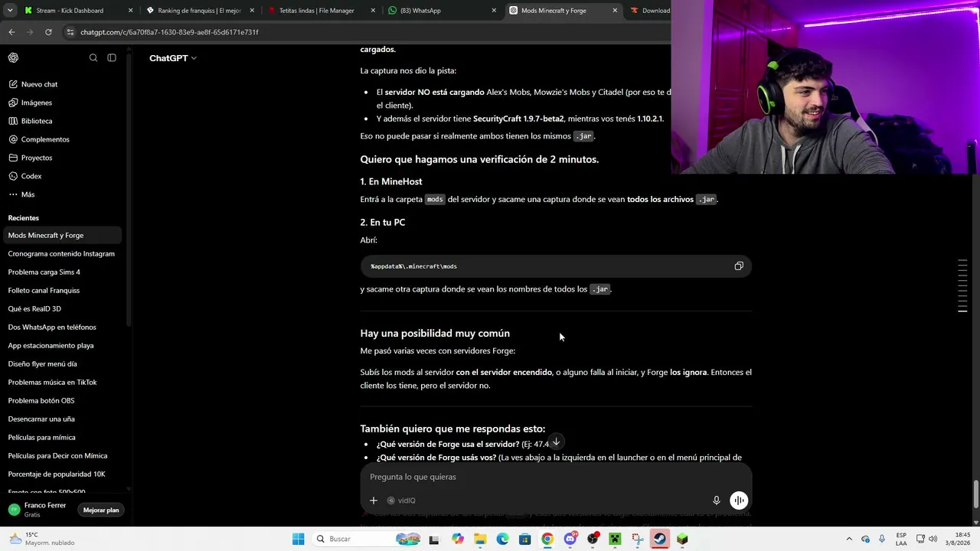This screenshot has height=551, width=980.
Task: Close the Mods Minecraft y Forge tab
Action: coord(615,11)
